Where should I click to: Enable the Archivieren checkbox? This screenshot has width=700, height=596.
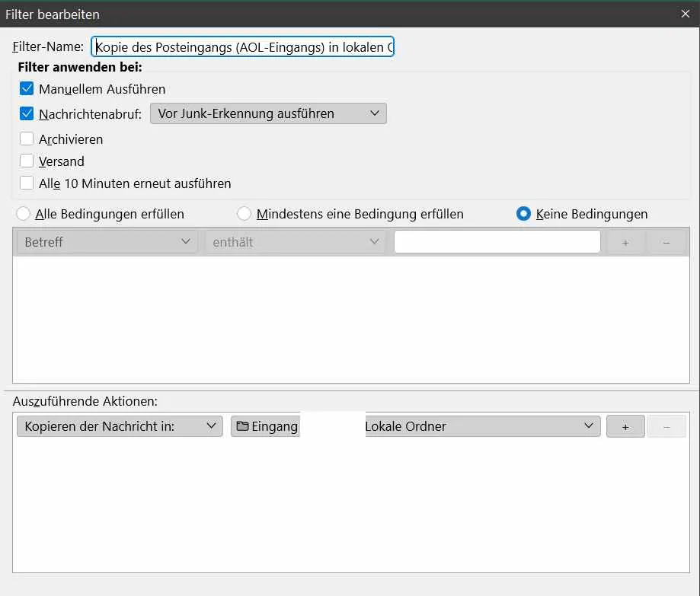(27, 139)
